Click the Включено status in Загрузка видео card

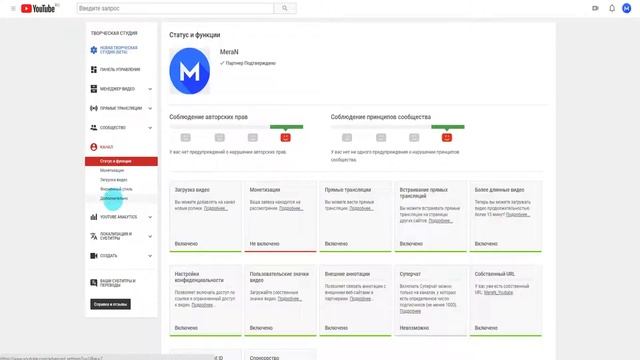point(186,244)
